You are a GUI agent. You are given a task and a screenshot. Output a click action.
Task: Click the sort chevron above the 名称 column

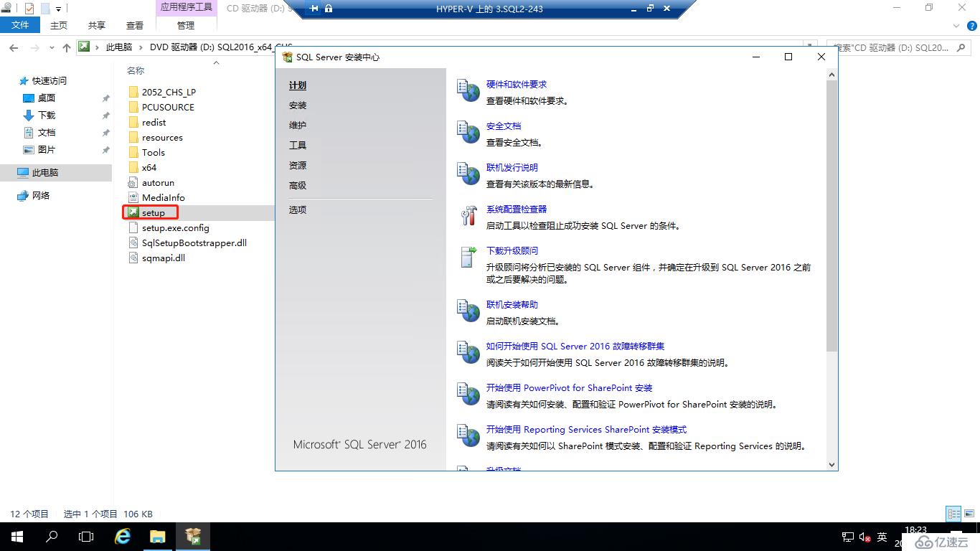216,63
